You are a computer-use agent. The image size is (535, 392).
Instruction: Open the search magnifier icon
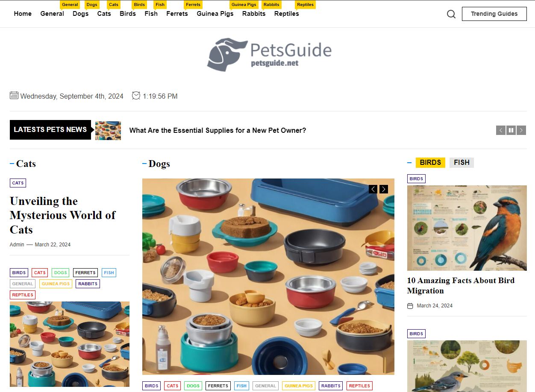(x=451, y=14)
